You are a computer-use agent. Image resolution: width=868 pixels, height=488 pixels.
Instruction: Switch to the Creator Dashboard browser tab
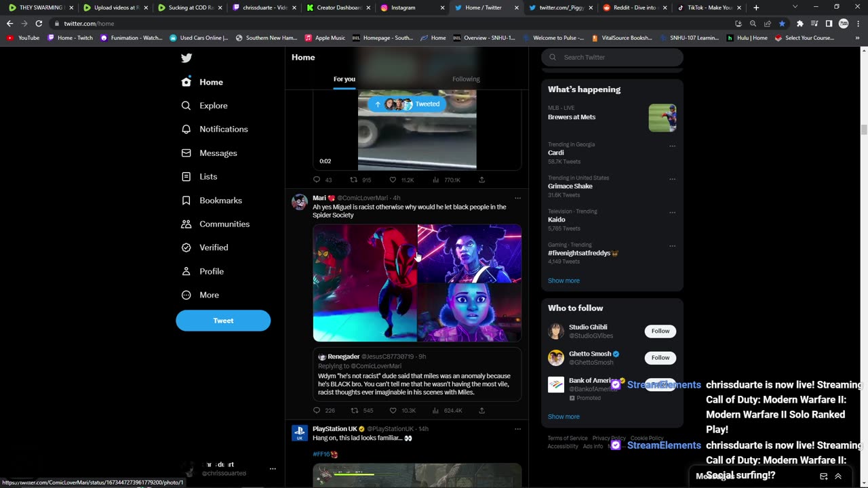coord(338,7)
